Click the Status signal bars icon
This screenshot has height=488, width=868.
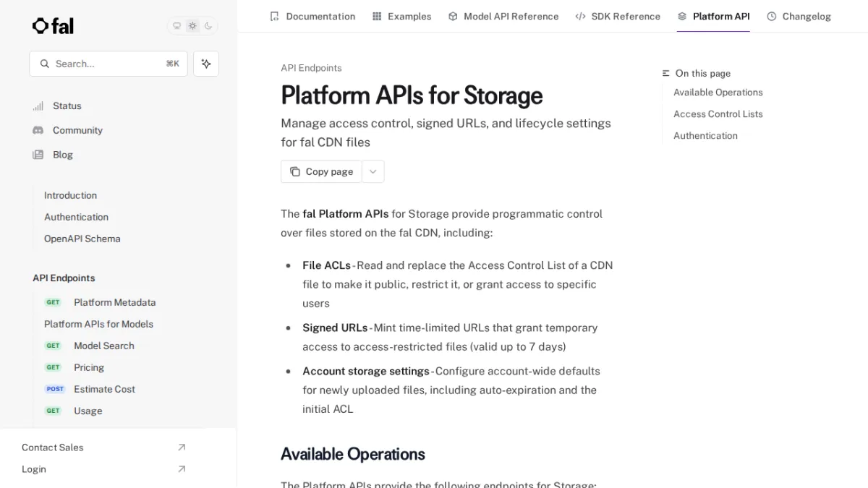(x=38, y=106)
